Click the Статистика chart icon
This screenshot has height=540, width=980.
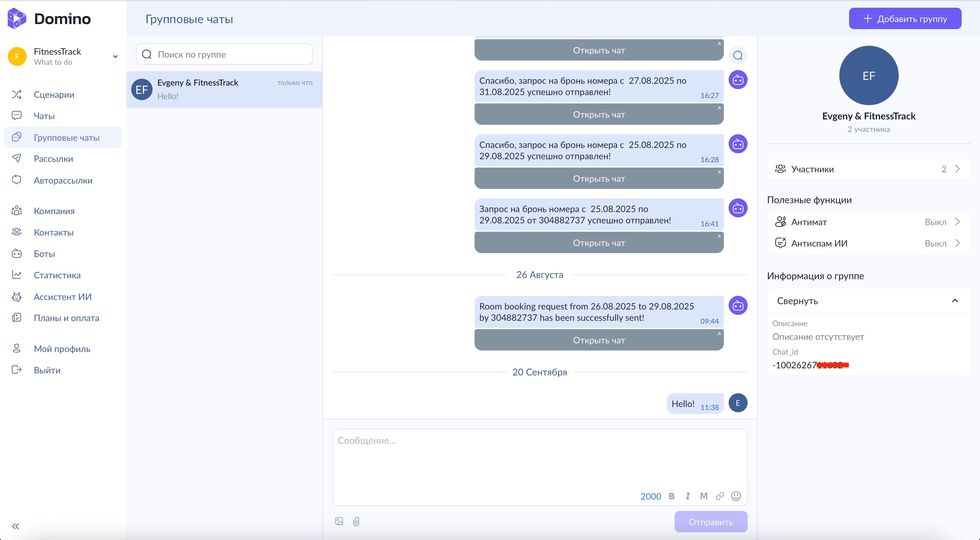[16, 274]
